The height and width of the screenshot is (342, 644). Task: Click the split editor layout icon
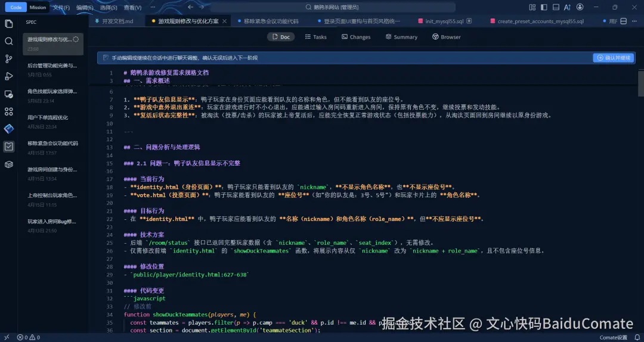[623, 21]
